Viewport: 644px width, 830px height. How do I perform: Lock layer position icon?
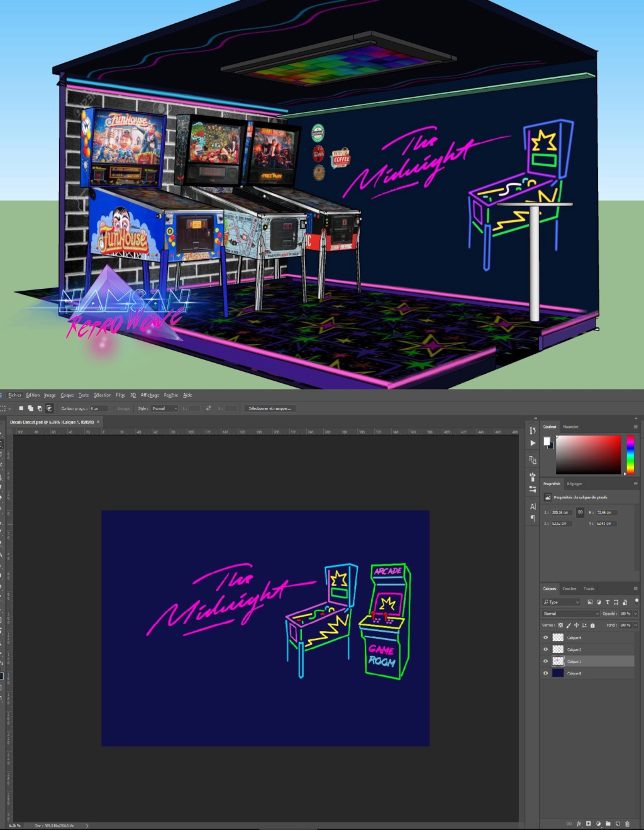pos(577,625)
